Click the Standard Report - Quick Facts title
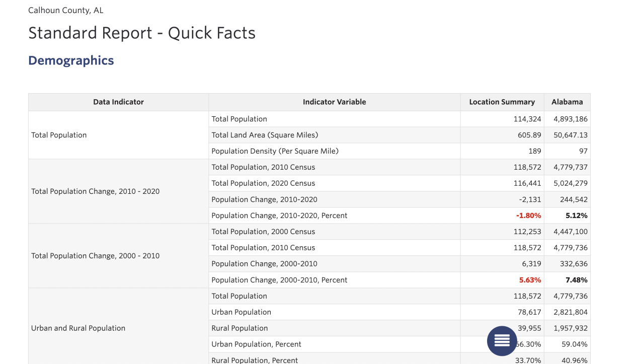This screenshot has height=364, width=644. (142, 33)
